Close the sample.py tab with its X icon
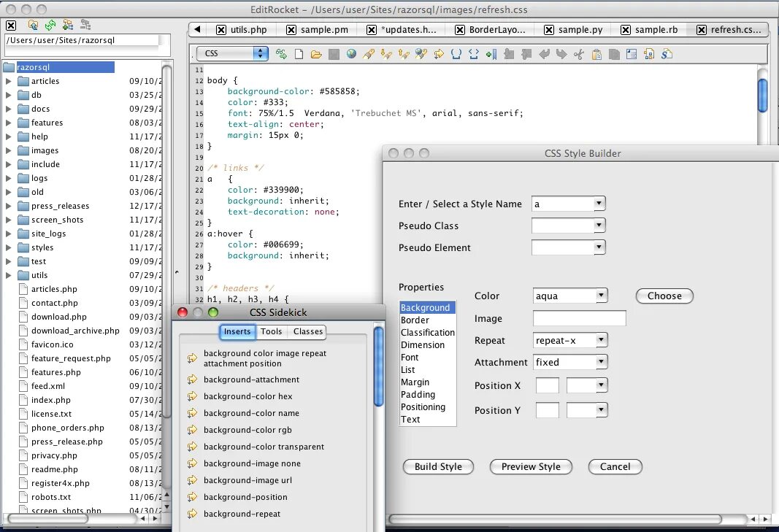The width and height of the screenshot is (779, 532). (x=548, y=30)
